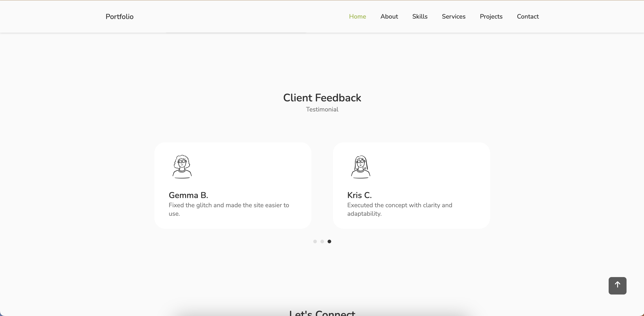Viewport: 644px width, 316px height.
Task: Click the Portfolio brand logo text
Action: (119, 16)
